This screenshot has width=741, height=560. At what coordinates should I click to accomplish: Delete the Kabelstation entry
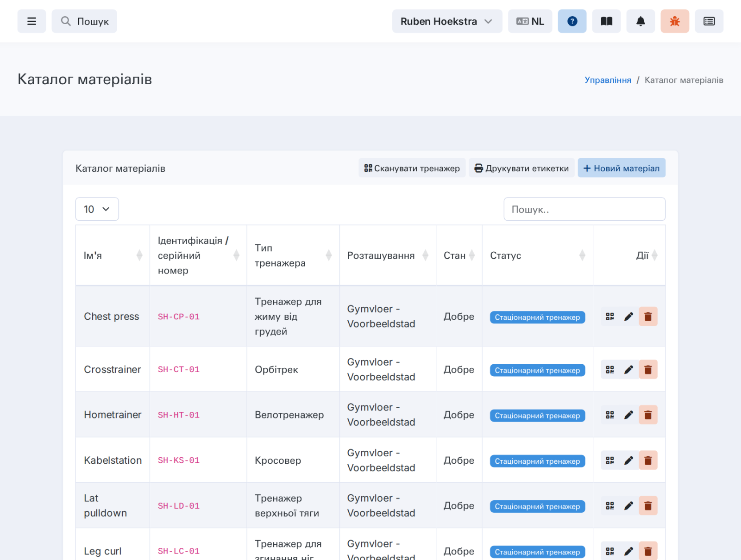click(x=648, y=460)
